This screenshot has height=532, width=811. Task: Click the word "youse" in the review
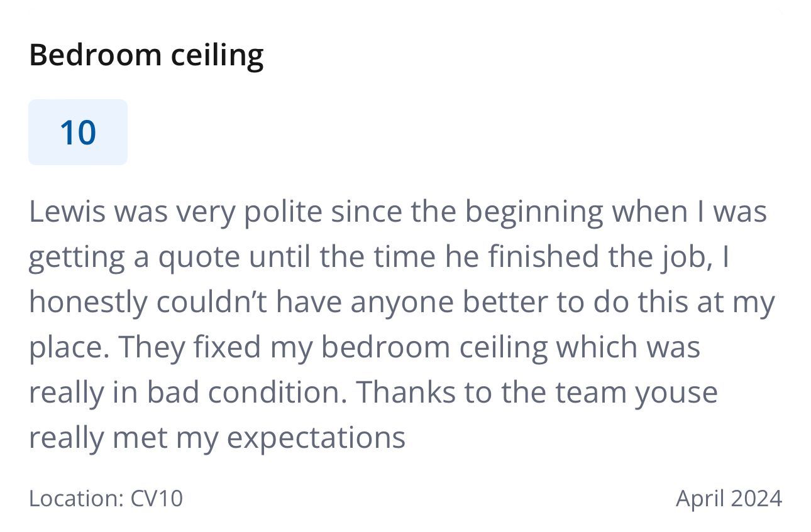(676, 393)
